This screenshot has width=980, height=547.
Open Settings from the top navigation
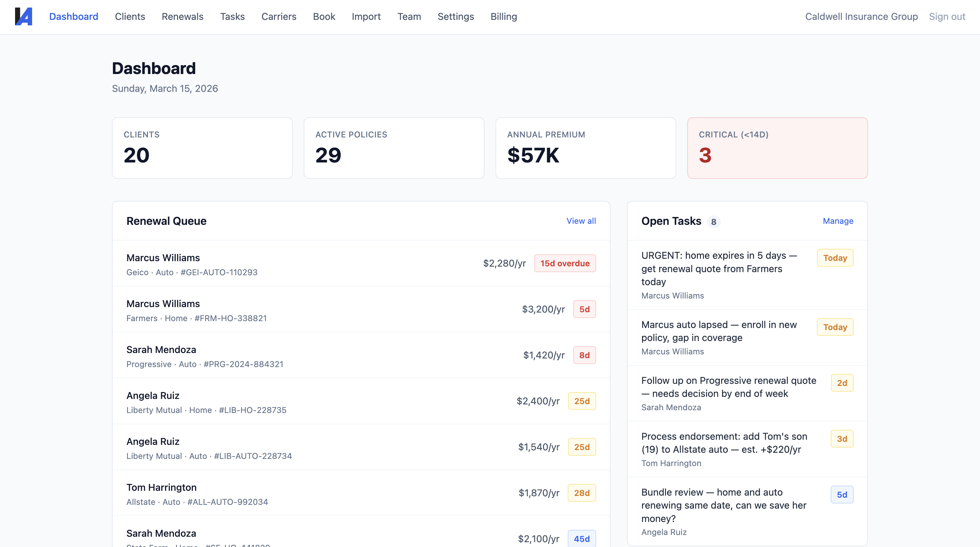(x=455, y=17)
